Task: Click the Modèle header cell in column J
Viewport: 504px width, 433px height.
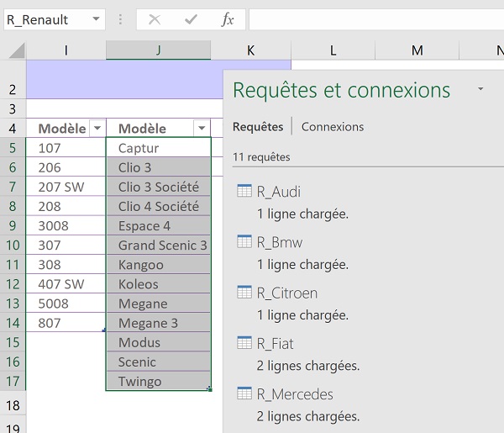Action: click(159, 128)
